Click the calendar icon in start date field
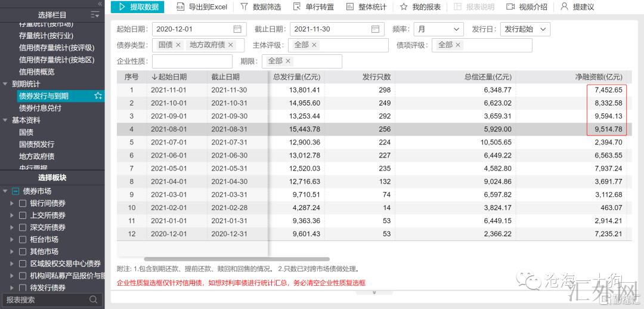This screenshot has height=309, width=644. (x=237, y=29)
